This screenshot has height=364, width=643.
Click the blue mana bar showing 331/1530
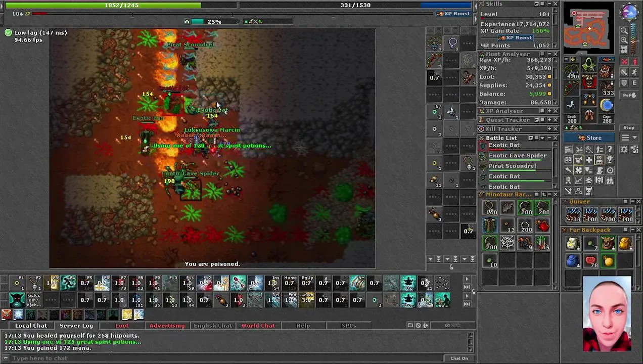tap(355, 5)
